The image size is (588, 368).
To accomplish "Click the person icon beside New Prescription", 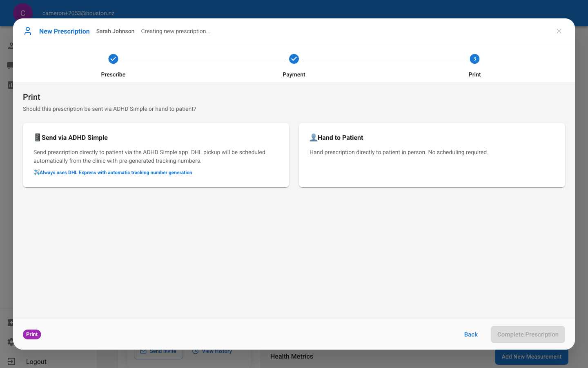I will pyautogui.click(x=28, y=31).
